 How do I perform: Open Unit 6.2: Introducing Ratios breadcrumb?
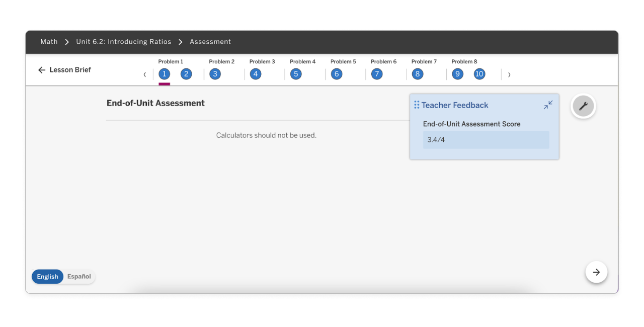[124, 42]
